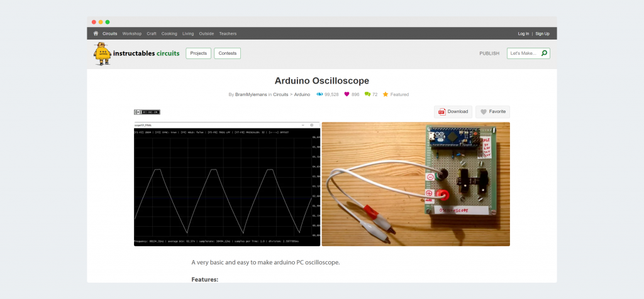This screenshot has width=644, height=299.
Task: Open the Cooking category
Action: (x=169, y=34)
